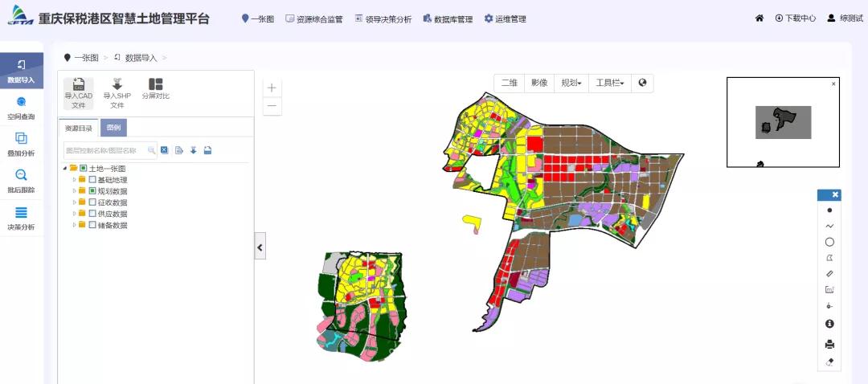Expand the 储备数据 tree node
868x384 pixels.
(x=75, y=225)
